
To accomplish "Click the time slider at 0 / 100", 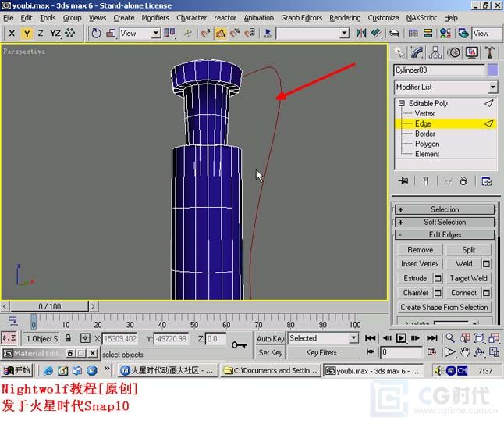I will (49, 306).
